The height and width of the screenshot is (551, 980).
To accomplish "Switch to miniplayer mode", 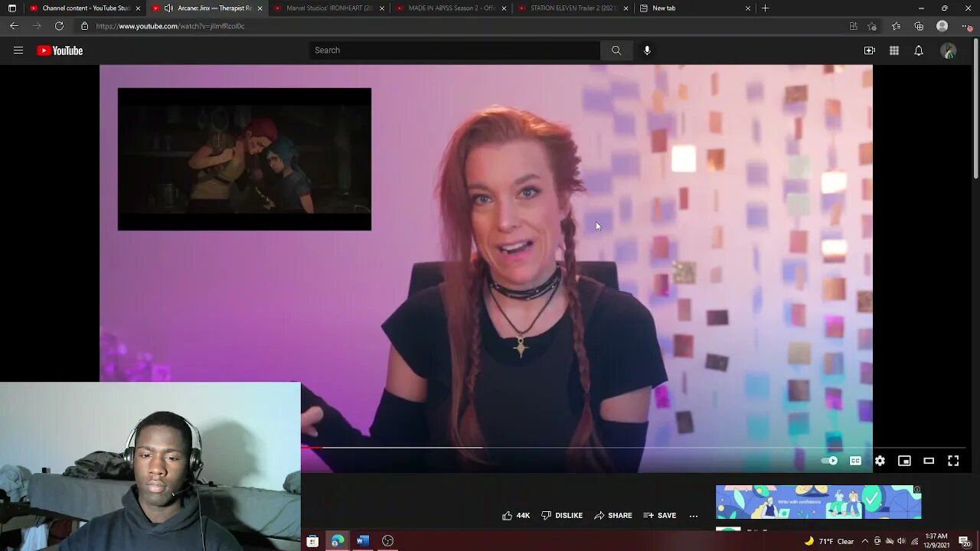I will coord(904,461).
